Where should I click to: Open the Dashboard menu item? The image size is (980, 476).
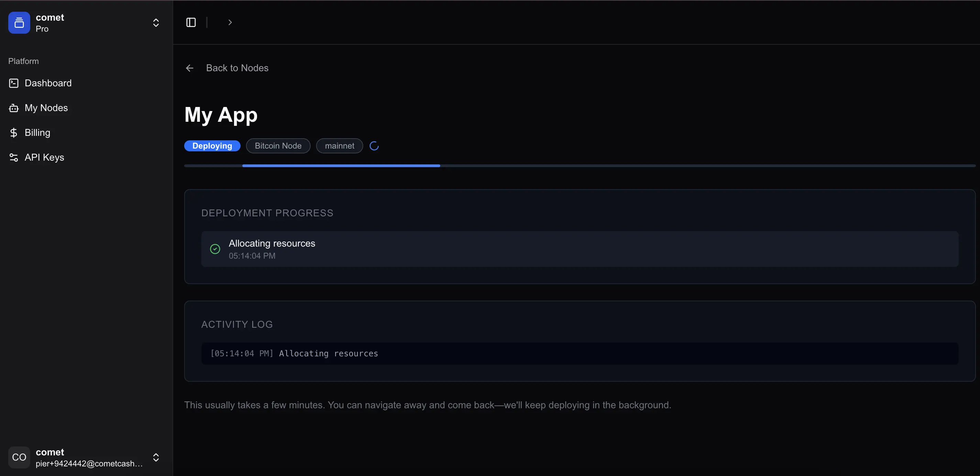48,83
